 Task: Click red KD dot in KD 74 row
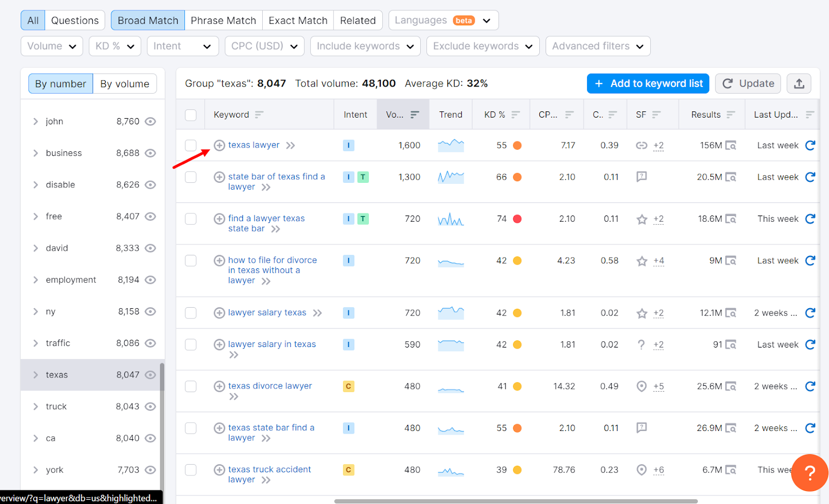click(517, 219)
